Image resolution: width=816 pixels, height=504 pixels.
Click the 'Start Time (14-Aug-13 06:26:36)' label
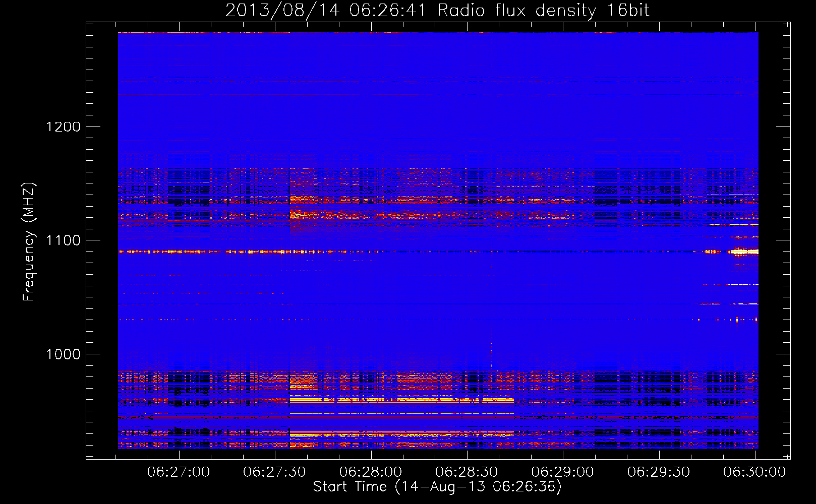(x=437, y=487)
